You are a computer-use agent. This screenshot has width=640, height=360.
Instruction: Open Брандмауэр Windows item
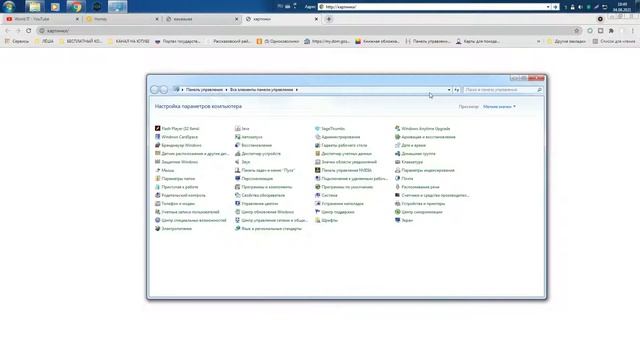(x=178, y=145)
